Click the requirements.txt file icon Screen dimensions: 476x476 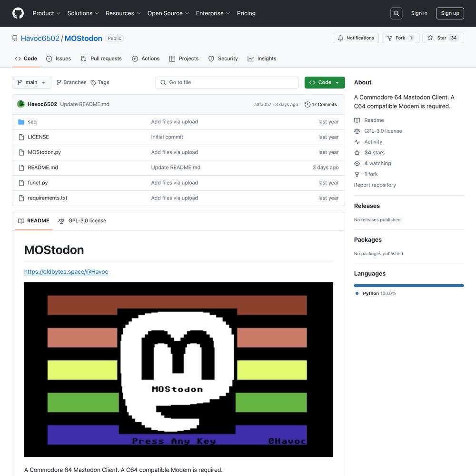(21, 198)
